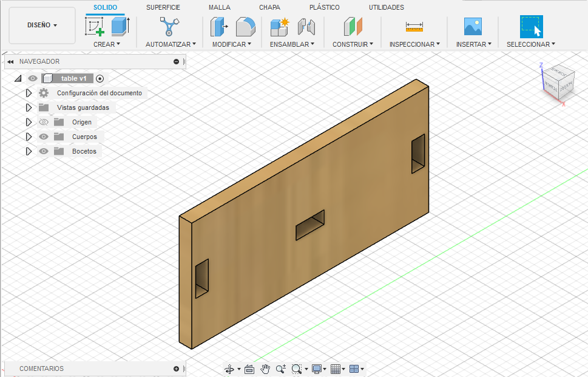
Task: Open the INSPECCIONAR dropdown menu
Action: 414,44
